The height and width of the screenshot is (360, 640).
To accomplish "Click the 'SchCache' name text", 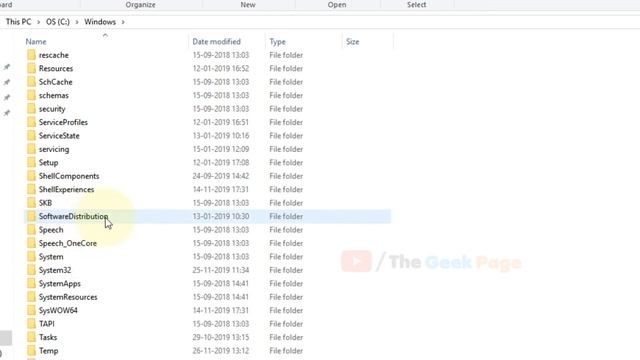I will tap(56, 82).
